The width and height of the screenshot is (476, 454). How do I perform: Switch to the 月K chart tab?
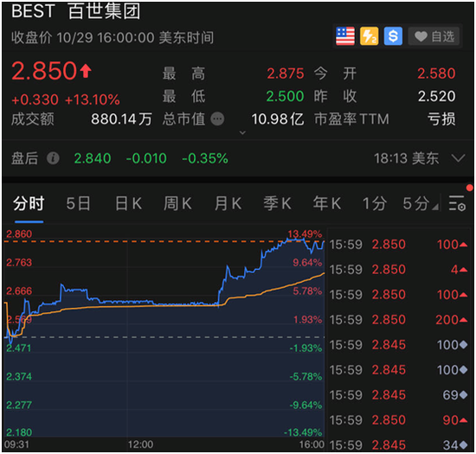pos(228,203)
